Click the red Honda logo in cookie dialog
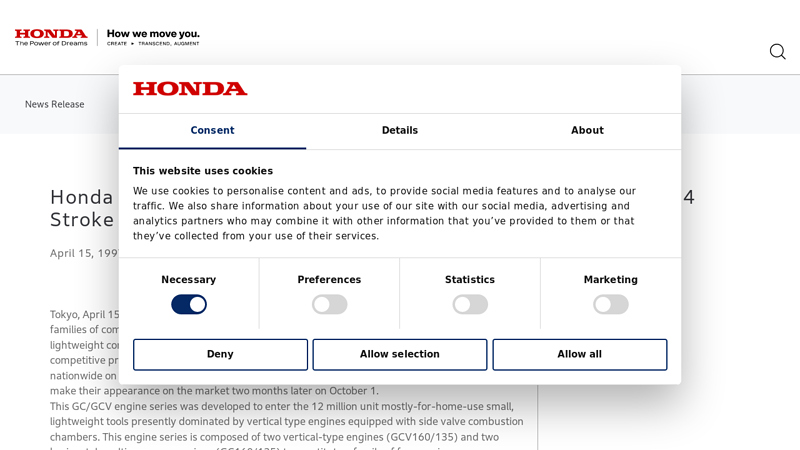This screenshot has width=800, height=450. click(190, 89)
